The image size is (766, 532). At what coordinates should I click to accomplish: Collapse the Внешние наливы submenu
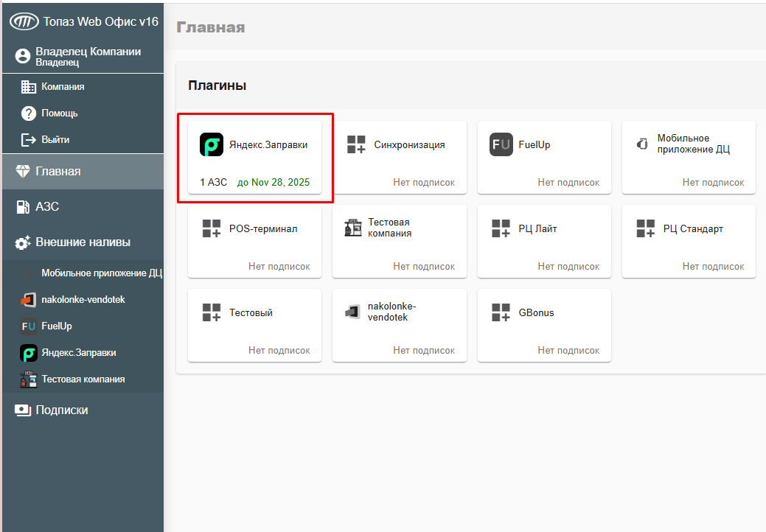83,242
